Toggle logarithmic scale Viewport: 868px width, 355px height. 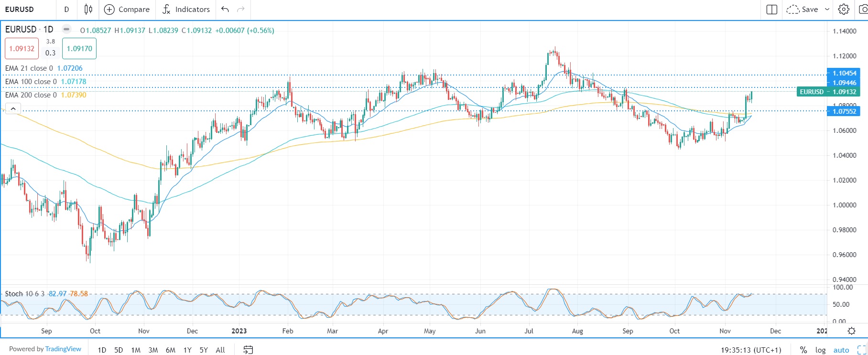click(820, 350)
